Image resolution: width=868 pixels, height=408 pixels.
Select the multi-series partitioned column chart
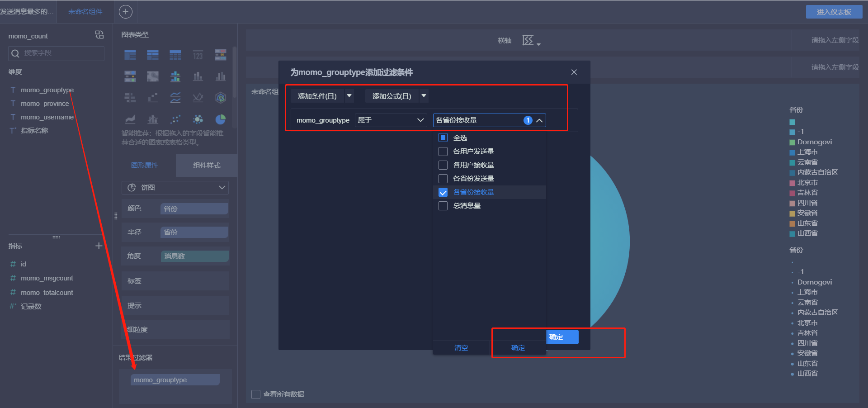tap(175, 76)
